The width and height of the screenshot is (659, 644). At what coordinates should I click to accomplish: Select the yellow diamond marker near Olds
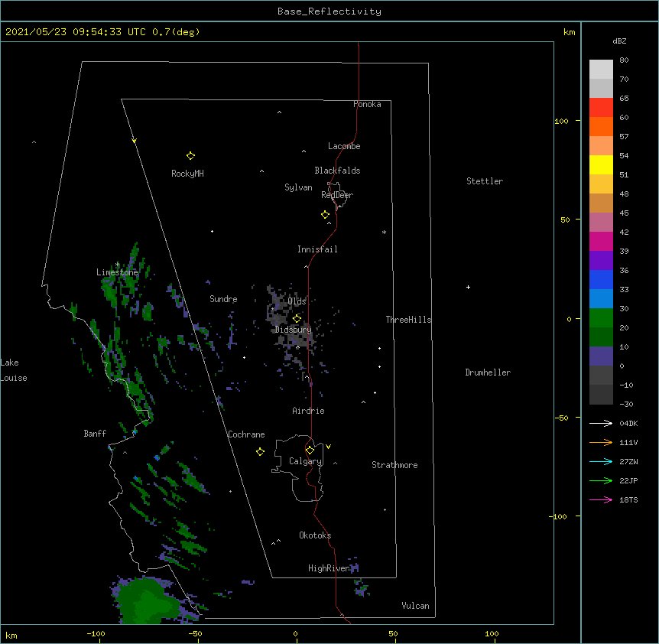coord(297,318)
